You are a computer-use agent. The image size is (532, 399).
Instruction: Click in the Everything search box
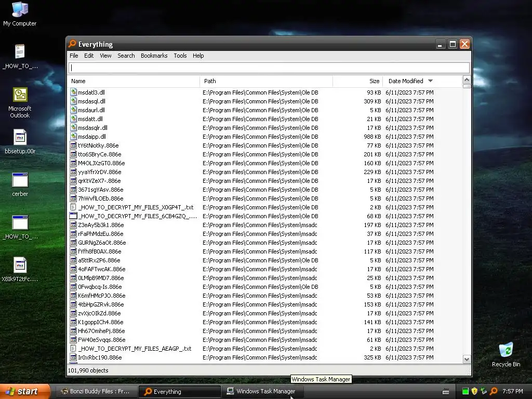269,68
